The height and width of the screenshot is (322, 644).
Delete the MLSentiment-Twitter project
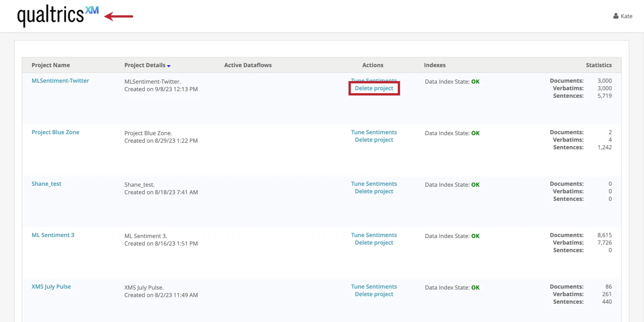374,88
